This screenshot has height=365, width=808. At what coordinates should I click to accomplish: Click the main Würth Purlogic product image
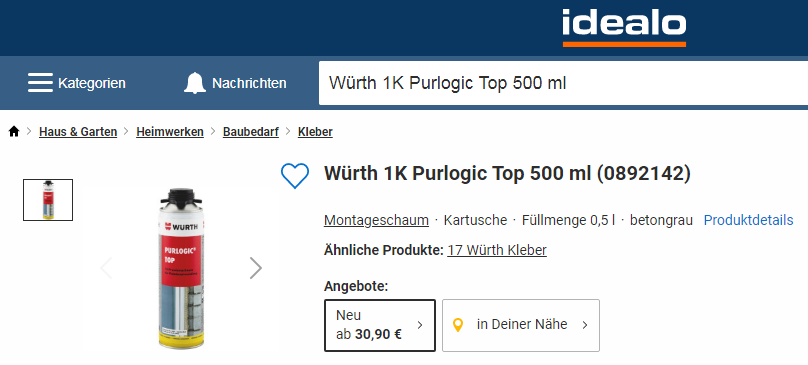[x=181, y=268]
